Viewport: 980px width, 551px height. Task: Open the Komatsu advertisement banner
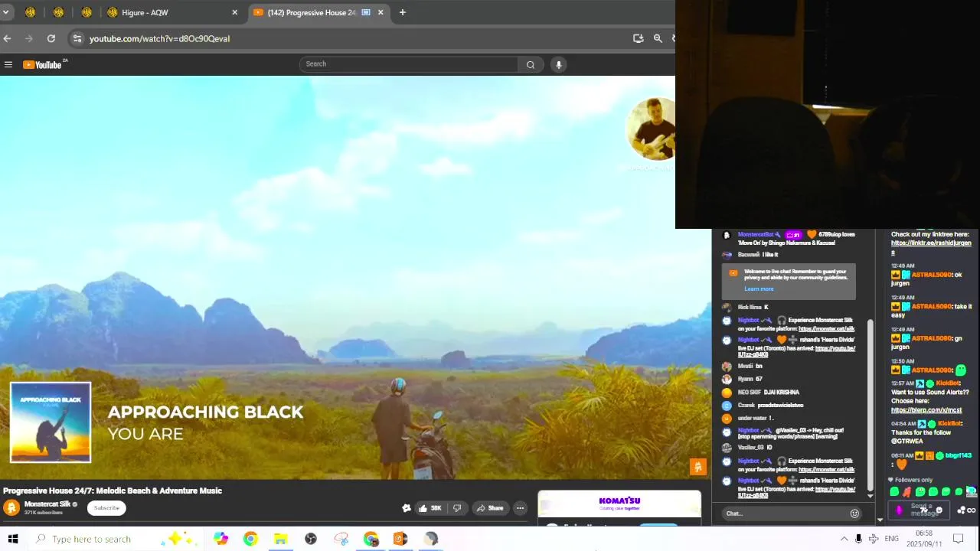(619, 505)
